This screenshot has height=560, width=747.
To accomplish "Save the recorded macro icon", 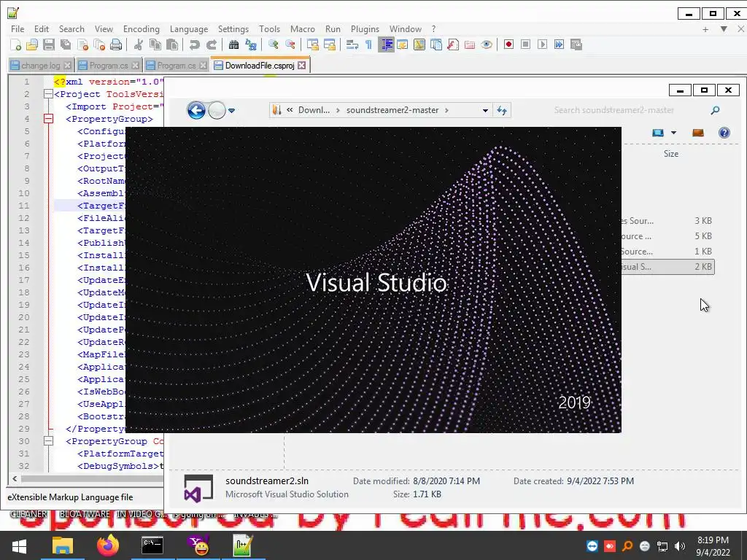I will pyautogui.click(x=576, y=44).
